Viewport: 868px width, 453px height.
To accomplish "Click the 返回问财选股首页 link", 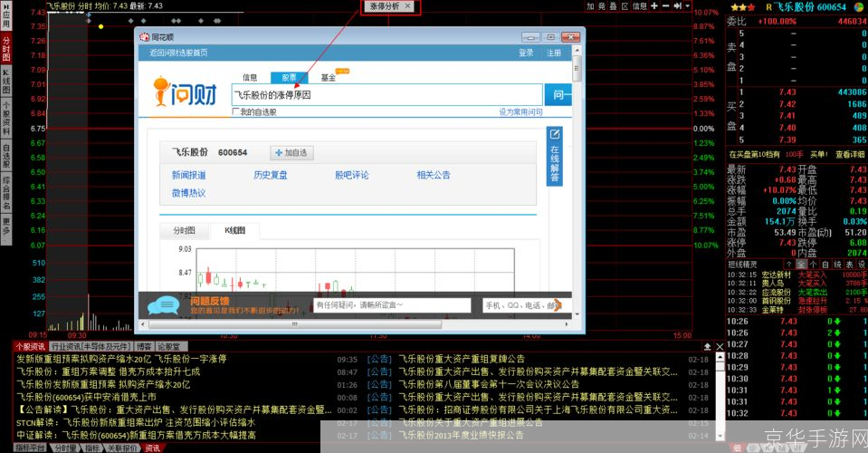I will point(178,53).
